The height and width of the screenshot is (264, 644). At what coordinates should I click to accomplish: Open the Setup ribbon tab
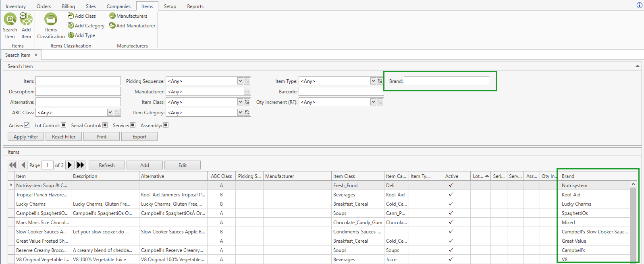click(170, 6)
